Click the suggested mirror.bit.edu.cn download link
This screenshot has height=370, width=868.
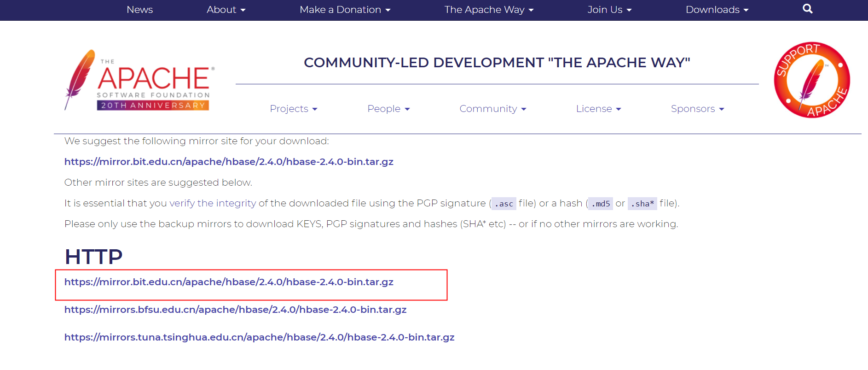coord(229,162)
